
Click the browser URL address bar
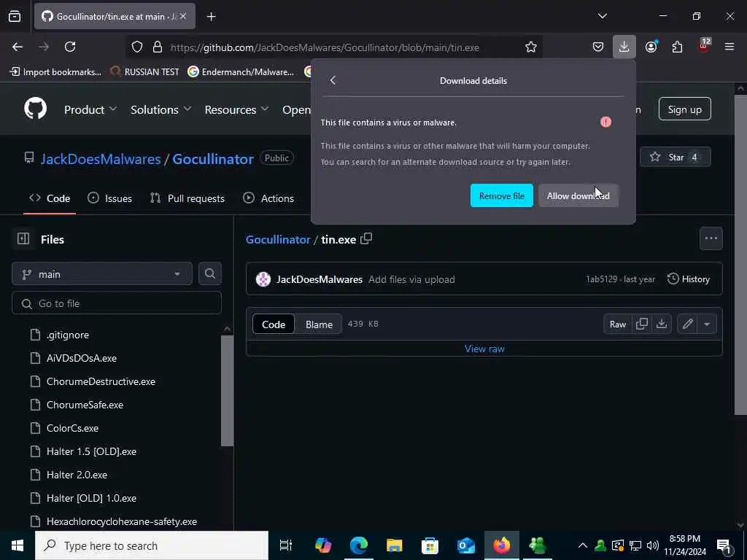pyautogui.click(x=325, y=47)
